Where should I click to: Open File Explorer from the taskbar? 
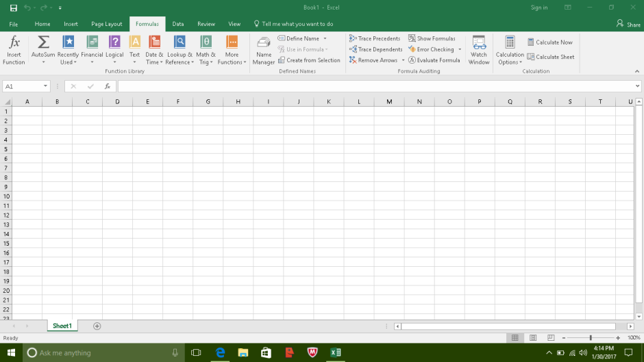tap(243, 352)
